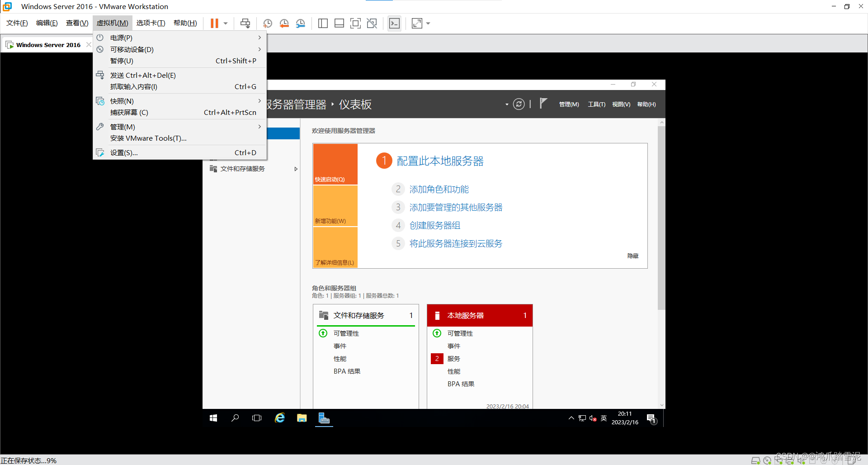This screenshot has width=868, height=465.
Task: Click Server Manager icon in guest taskbar
Action: (x=324, y=418)
